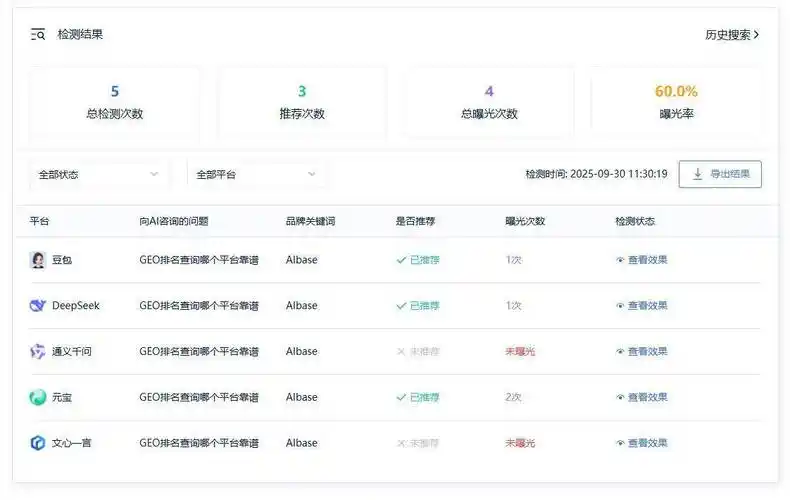Click the checkmark icon in DeepSeek row
790x500 pixels.
point(401,306)
